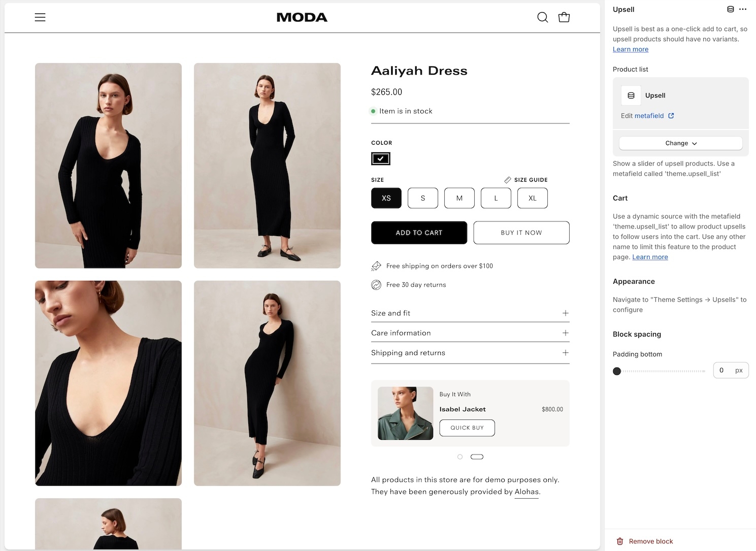
Task: Click the size guide ruler icon
Action: (x=507, y=180)
